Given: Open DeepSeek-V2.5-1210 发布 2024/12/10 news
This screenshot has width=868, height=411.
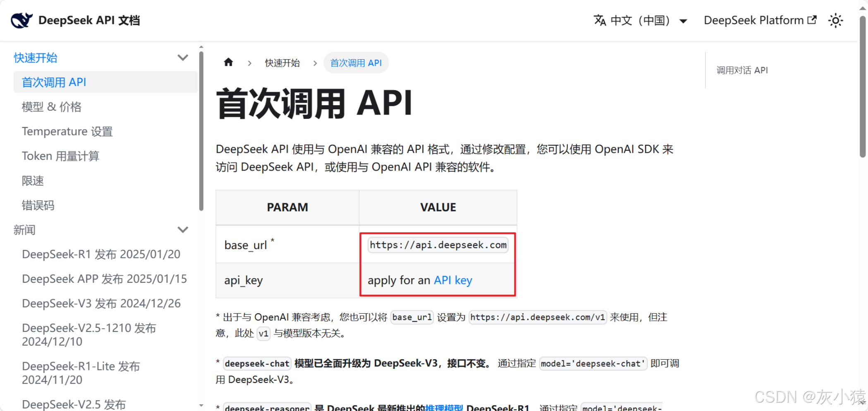Looking at the screenshot, I should pos(89,335).
